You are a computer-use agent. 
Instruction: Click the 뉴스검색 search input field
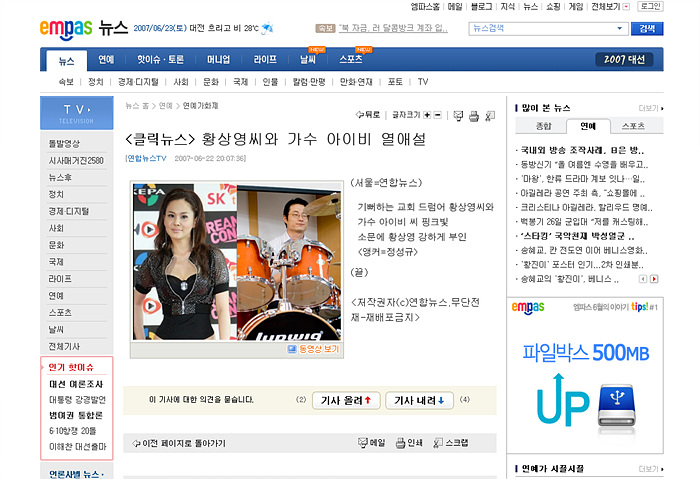click(x=543, y=29)
